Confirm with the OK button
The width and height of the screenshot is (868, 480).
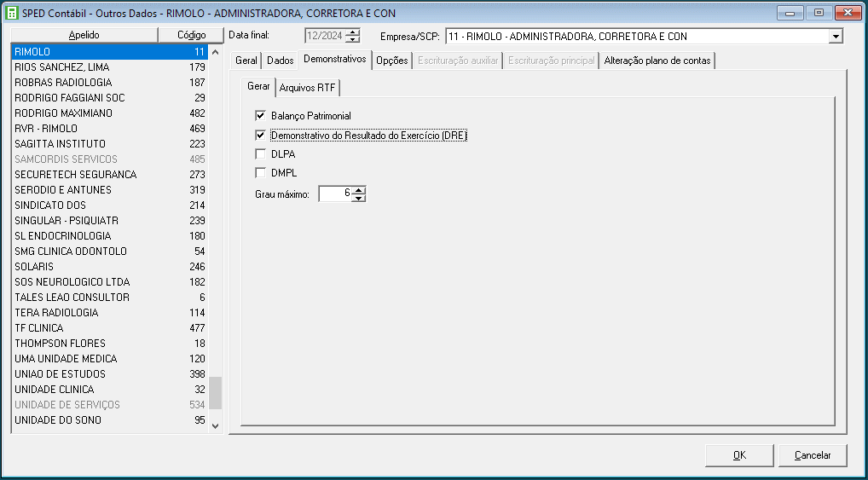(x=739, y=455)
